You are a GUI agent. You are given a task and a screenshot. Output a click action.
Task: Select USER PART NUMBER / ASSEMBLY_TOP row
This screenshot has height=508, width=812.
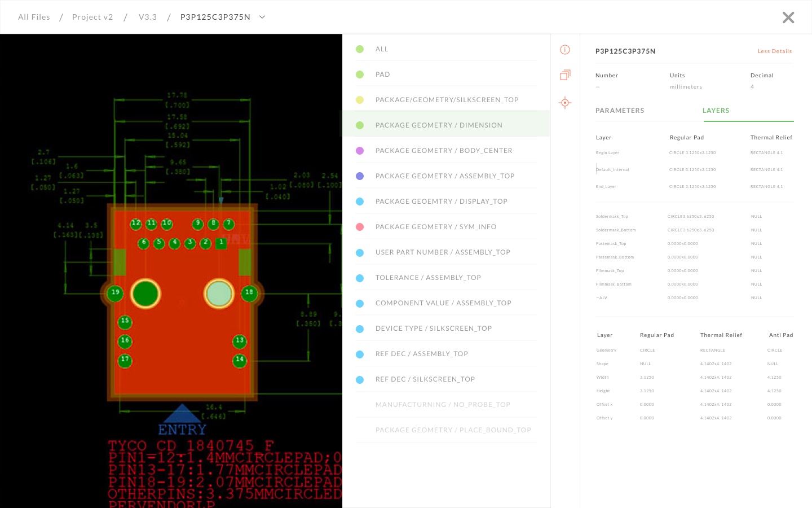coord(446,252)
